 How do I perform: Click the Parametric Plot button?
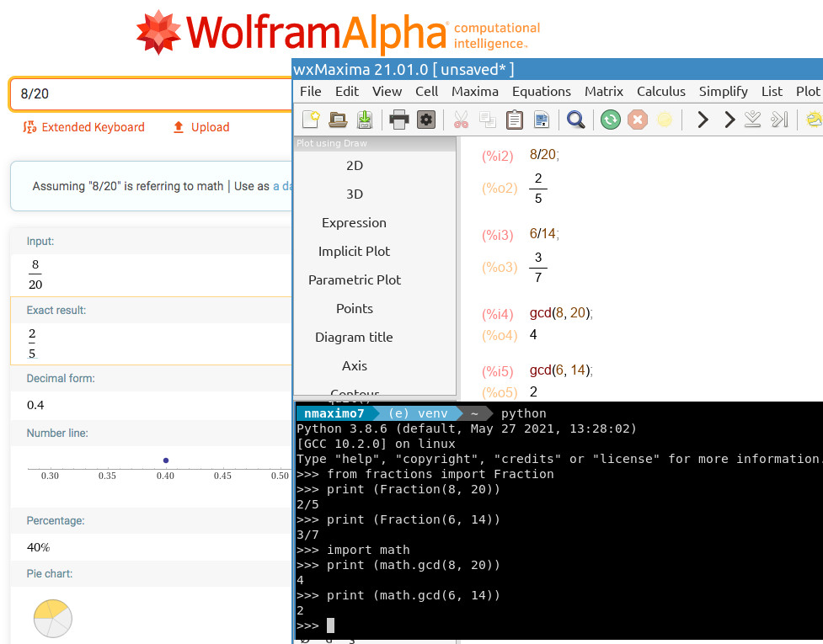click(354, 280)
